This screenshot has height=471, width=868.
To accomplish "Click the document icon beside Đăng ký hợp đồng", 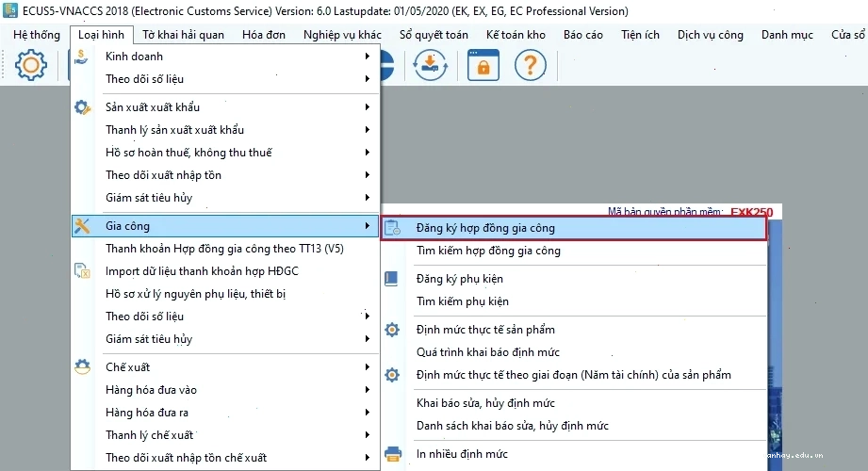I will tap(392, 228).
